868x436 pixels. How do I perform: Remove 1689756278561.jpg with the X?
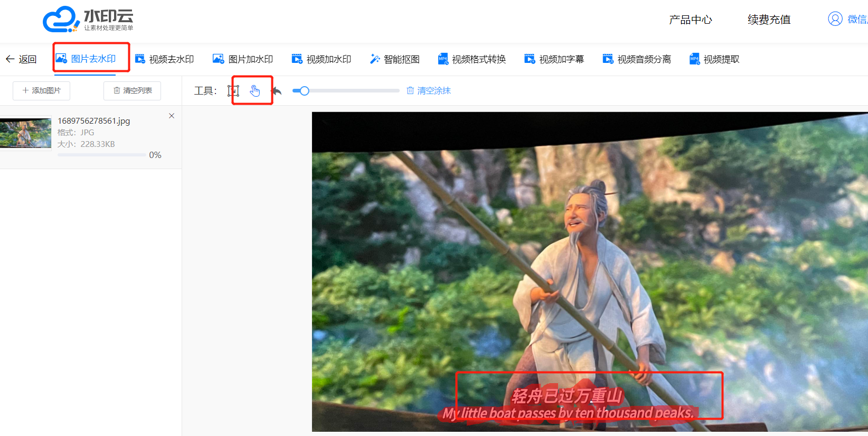pos(172,116)
